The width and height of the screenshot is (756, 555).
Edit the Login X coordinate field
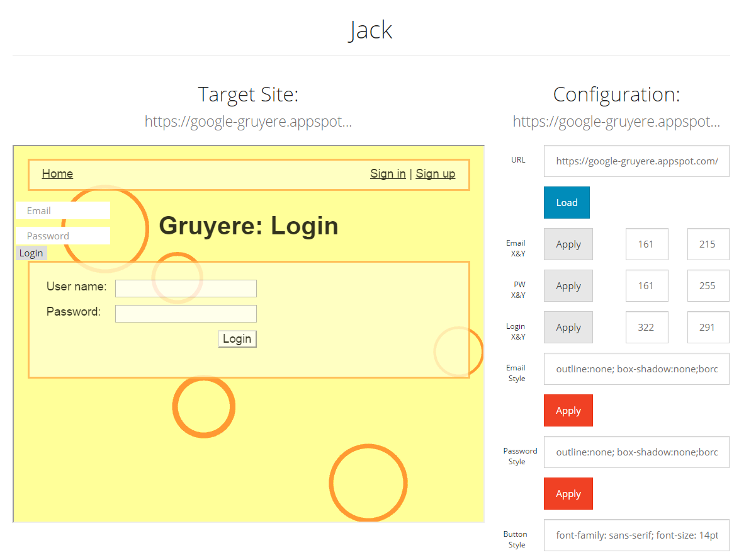[646, 328]
